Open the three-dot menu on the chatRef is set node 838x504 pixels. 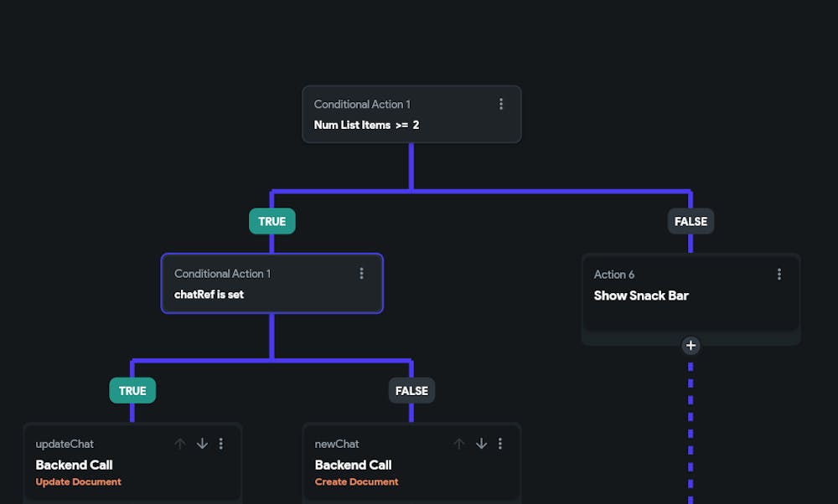[x=361, y=273]
